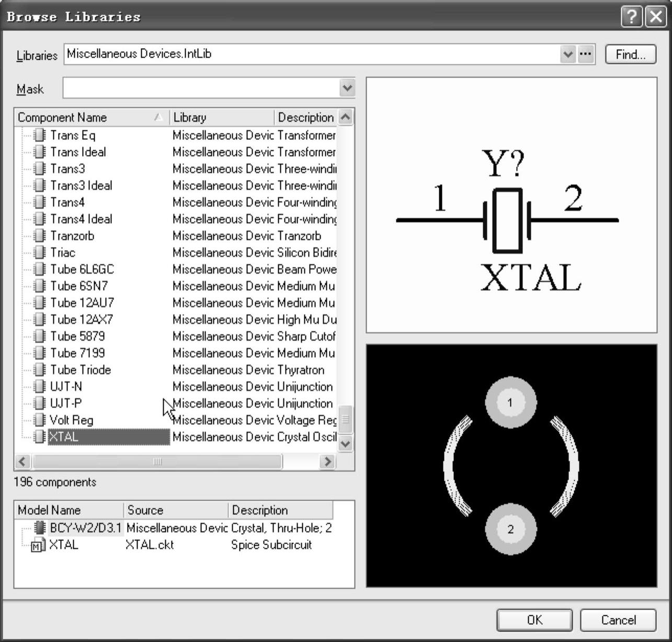The width and height of the screenshot is (672, 642).
Task: Cancel the Browse Libraries dialog
Action: click(x=618, y=620)
